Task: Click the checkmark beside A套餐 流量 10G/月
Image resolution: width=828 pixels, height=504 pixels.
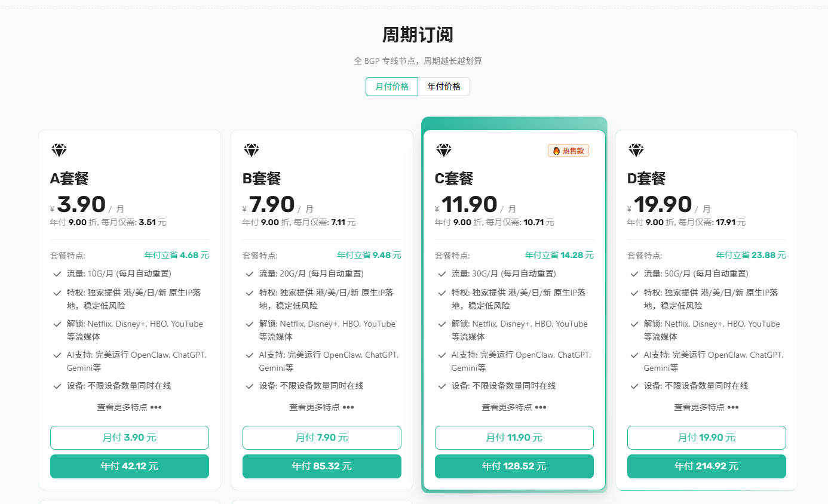Action: click(57, 274)
